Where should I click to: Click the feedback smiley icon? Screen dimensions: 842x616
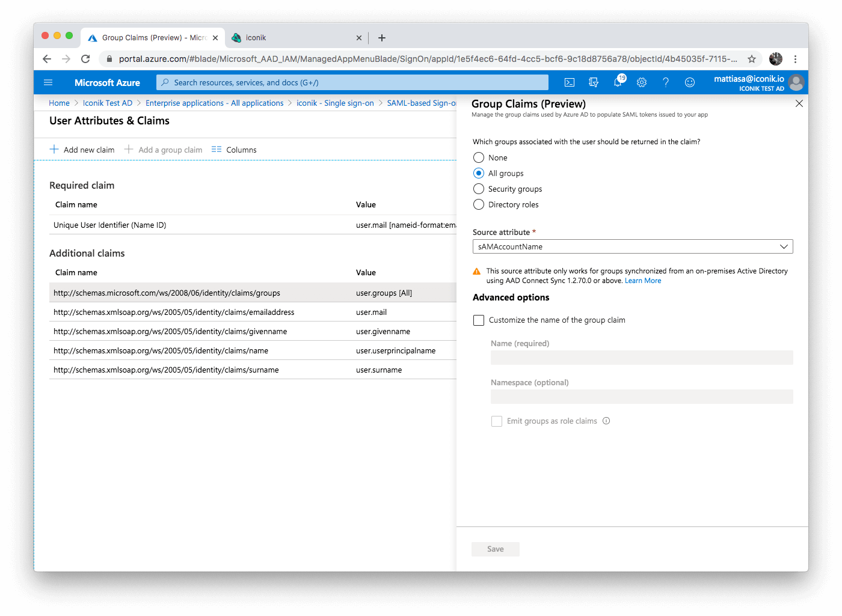[x=690, y=82]
